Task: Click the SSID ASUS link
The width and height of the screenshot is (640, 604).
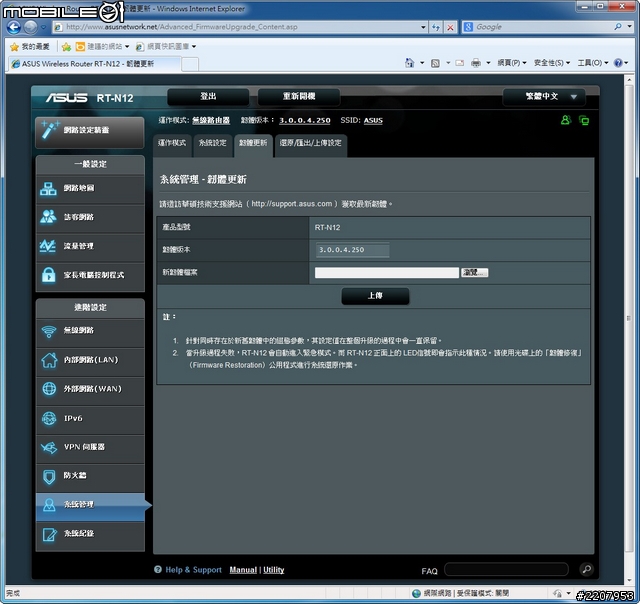Action: point(373,120)
